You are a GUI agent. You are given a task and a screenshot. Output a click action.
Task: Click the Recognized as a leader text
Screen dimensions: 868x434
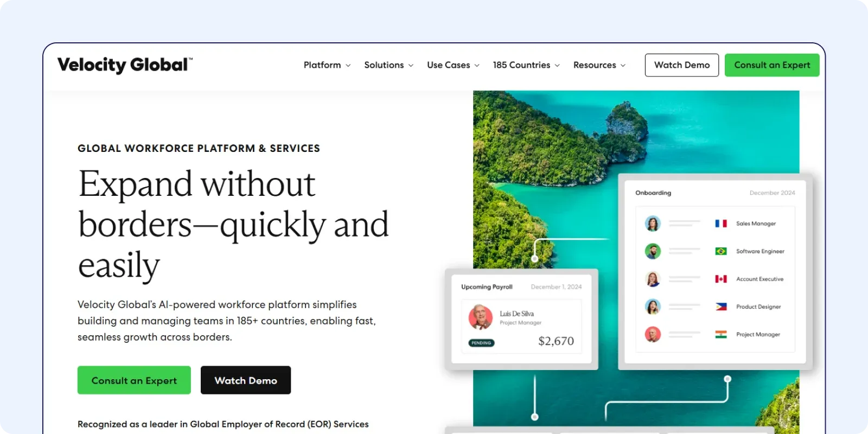[x=223, y=424]
